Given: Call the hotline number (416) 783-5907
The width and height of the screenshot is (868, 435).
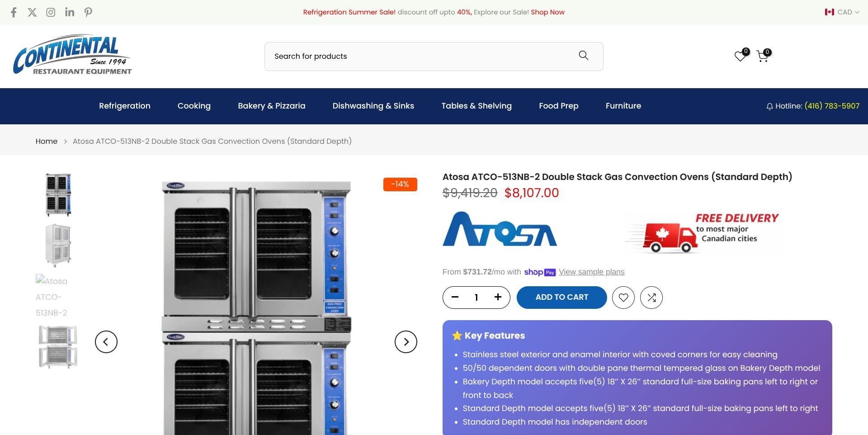Looking at the screenshot, I should 832,106.
